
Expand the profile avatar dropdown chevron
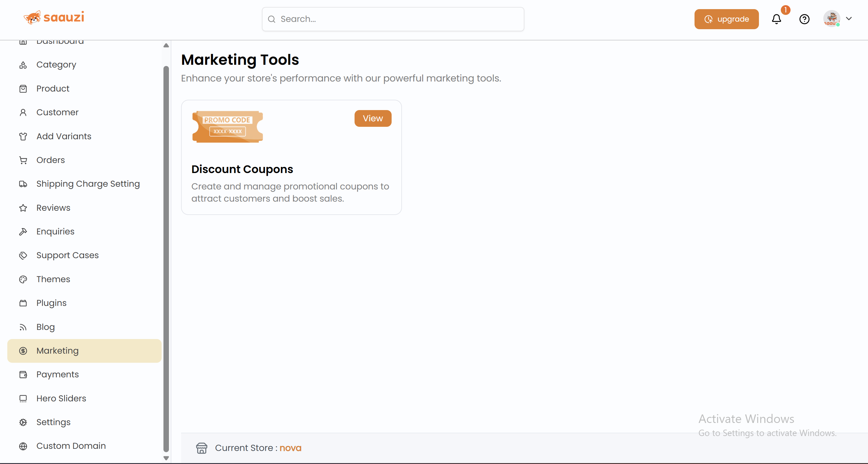tap(849, 19)
